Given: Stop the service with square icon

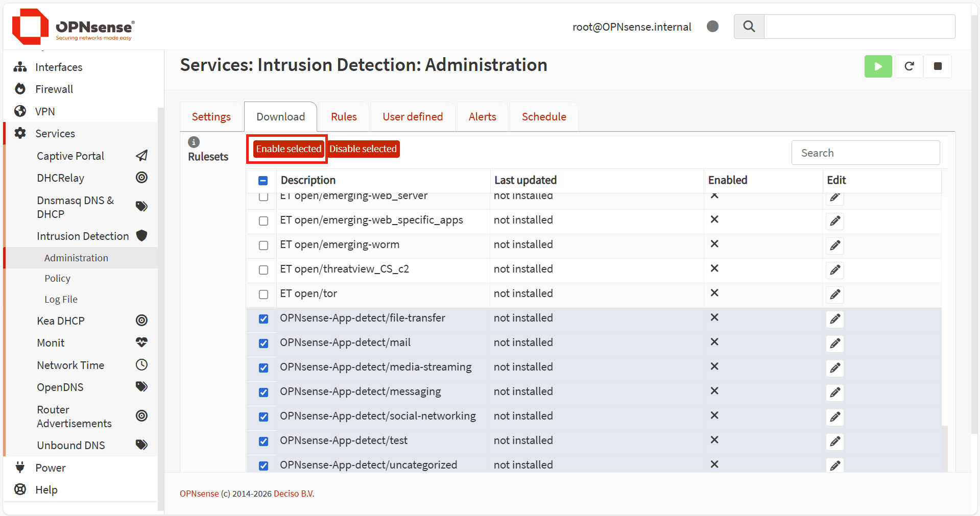Looking at the screenshot, I should [x=938, y=66].
